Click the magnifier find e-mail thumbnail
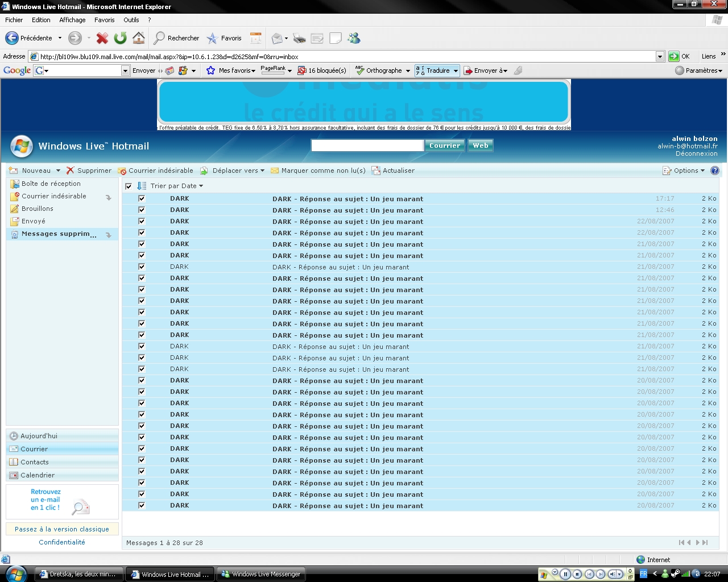Image resolution: width=728 pixels, height=582 pixels. [81, 506]
